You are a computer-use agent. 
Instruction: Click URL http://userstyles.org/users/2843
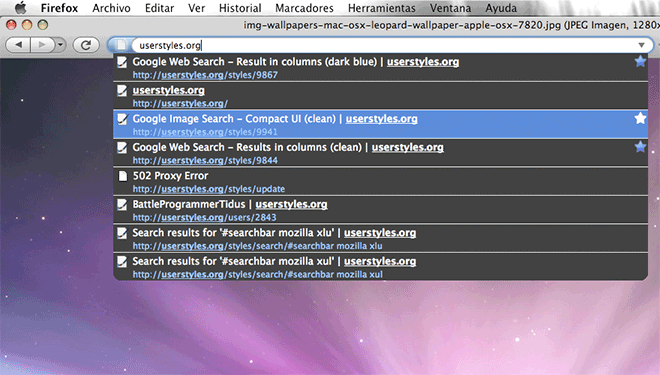(x=205, y=218)
